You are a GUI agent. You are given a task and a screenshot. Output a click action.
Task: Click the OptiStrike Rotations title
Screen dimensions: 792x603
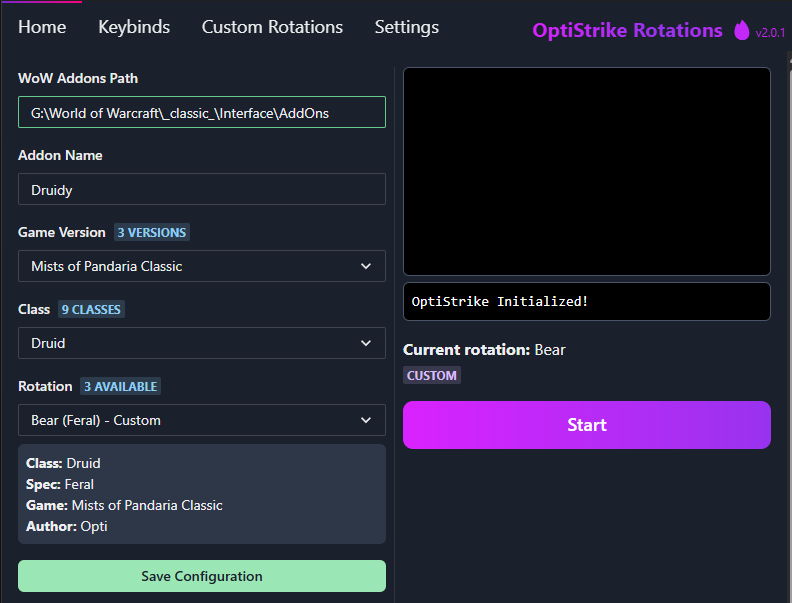pos(627,30)
